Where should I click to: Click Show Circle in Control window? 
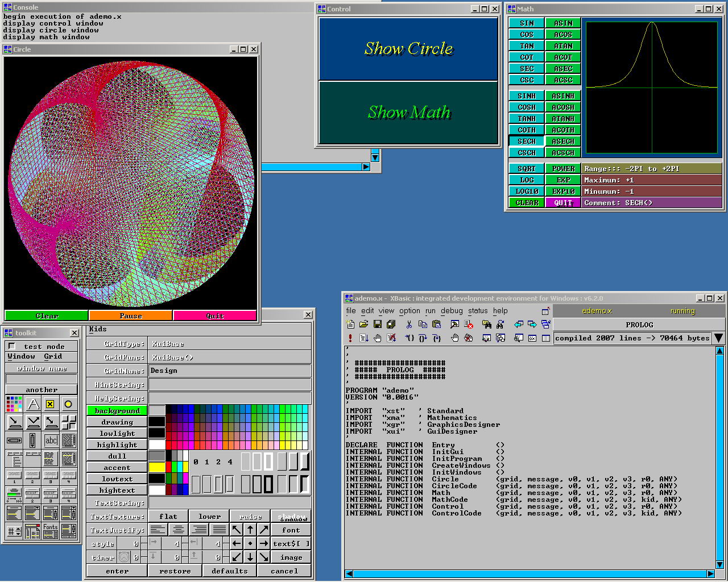click(408, 48)
